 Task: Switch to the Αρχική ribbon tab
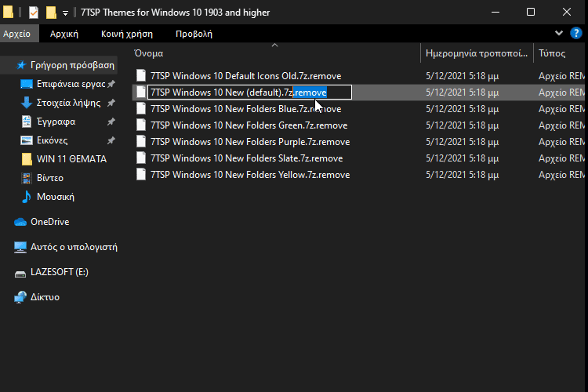pos(64,34)
